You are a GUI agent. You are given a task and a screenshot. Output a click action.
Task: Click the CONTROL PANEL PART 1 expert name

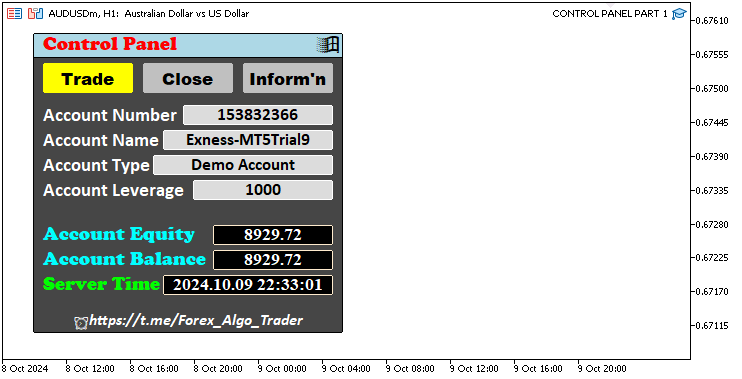coord(610,14)
